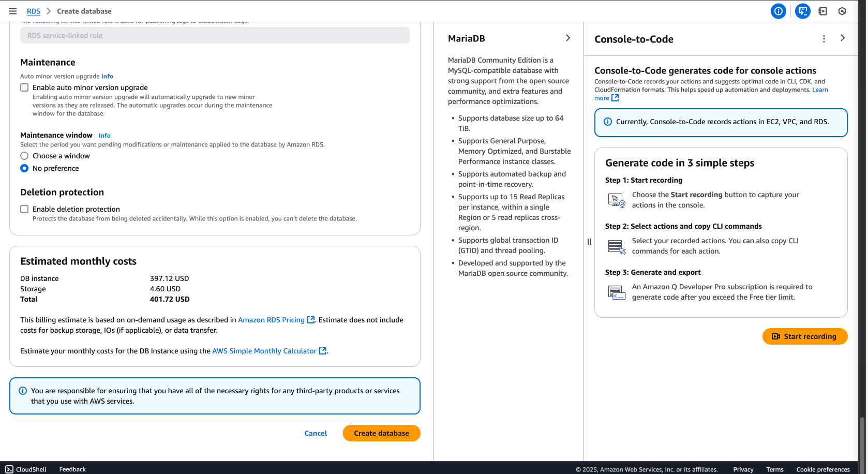Open Console-to-Code options kebab menu
The image size is (868, 474).
824,39
